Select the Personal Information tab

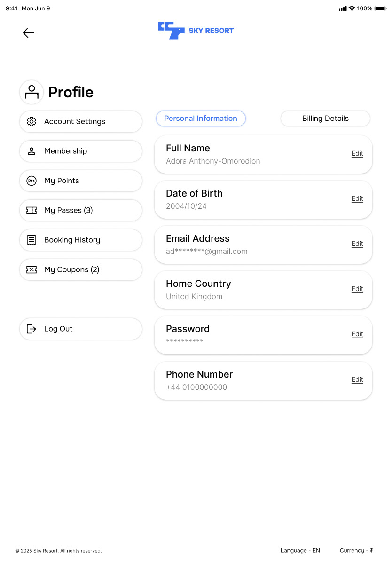point(201,119)
